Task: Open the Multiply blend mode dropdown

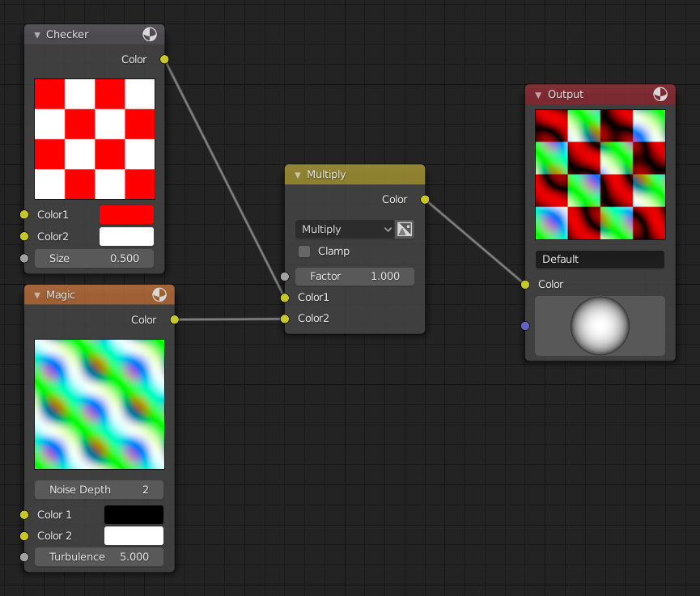Action: (x=344, y=229)
